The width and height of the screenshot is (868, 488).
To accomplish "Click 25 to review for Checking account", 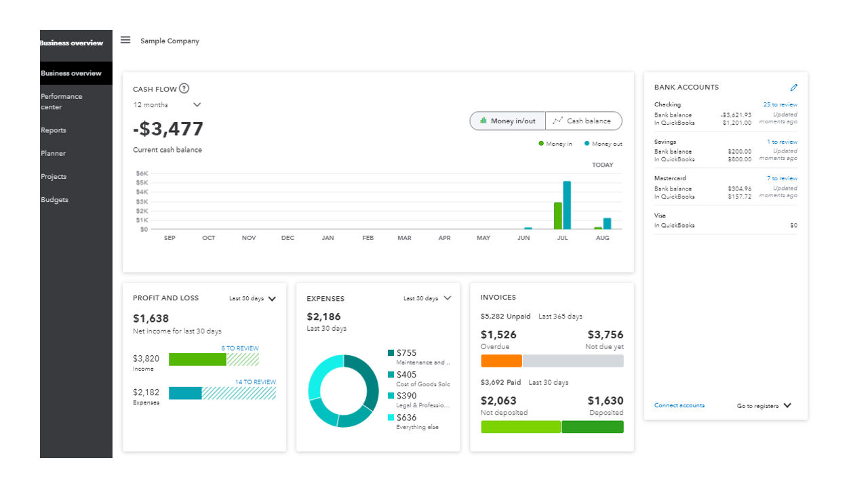I will [x=780, y=104].
